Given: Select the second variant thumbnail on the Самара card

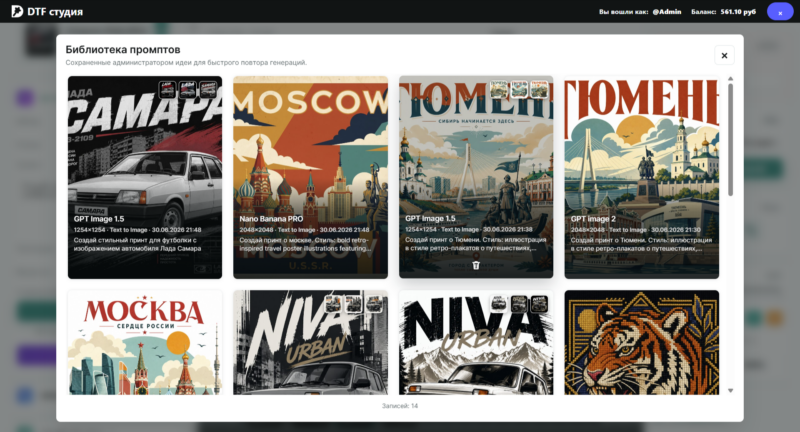Looking at the screenshot, I should pos(188,90).
